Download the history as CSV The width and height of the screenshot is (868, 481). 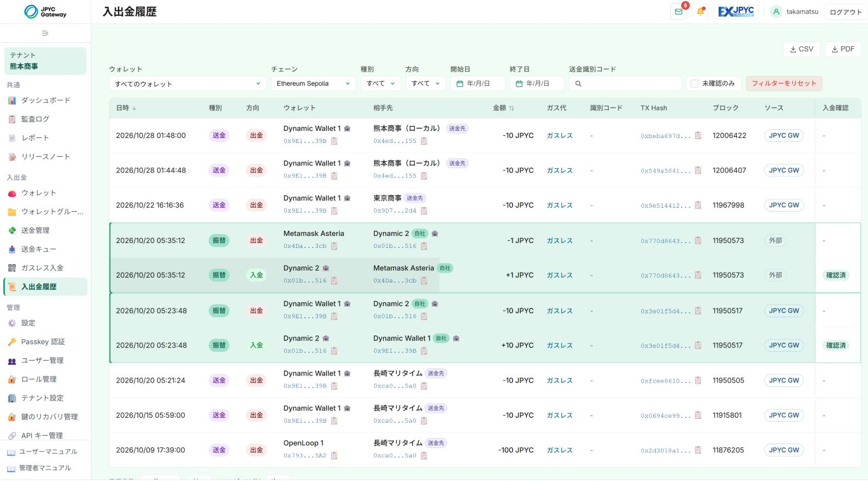pos(802,49)
